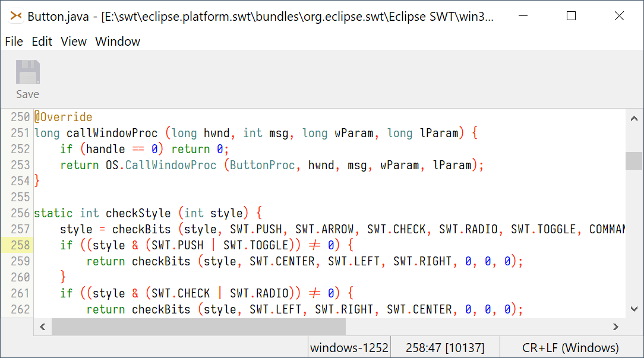Screen dimensions: 644x358
Task: Click the CR+LF (Windows) line ending indicator
Action: pyautogui.click(x=572, y=347)
